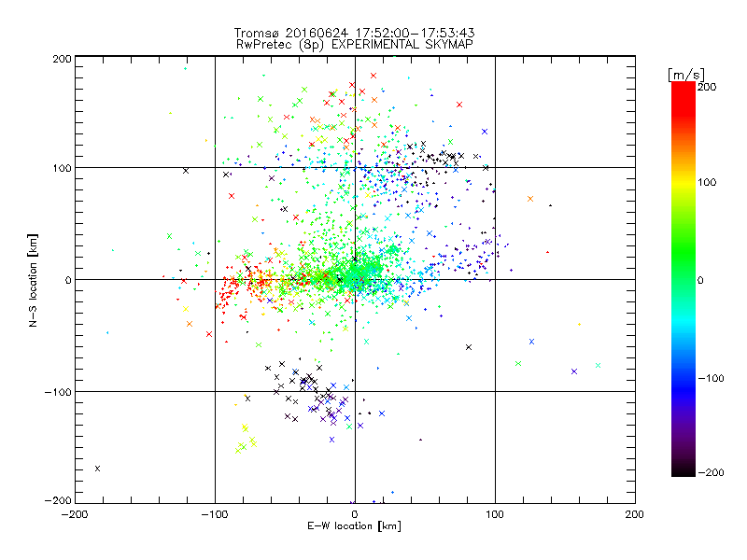Click the colorbar tick label '200'
The image size is (747, 560).
(x=707, y=87)
